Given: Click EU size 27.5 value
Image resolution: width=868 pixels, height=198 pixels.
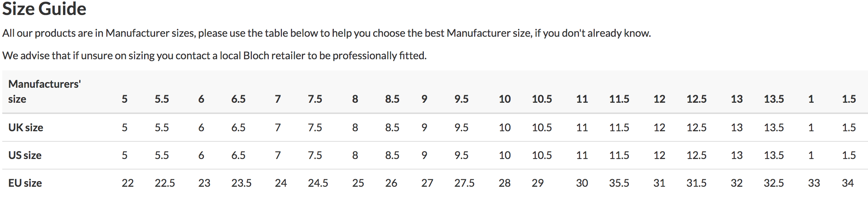Looking at the screenshot, I should (x=464, y=183).
